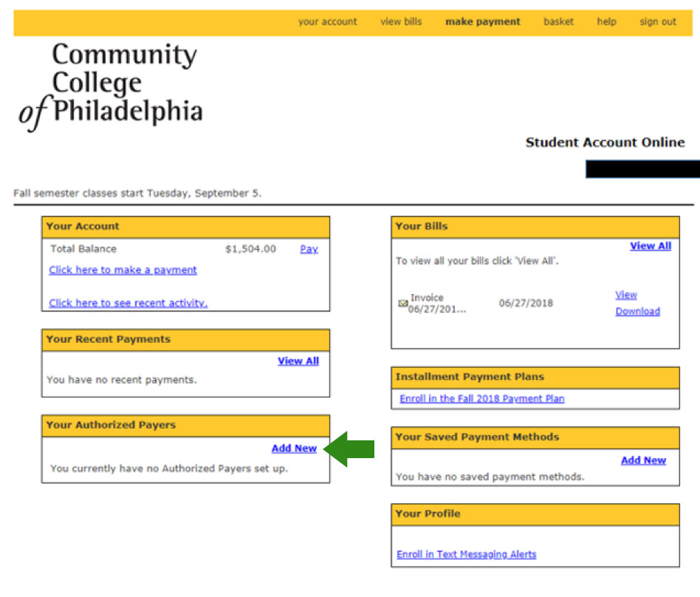Click here to make a payment link
Viewport: 700px width, 597px height.
[x=123, y=270]
